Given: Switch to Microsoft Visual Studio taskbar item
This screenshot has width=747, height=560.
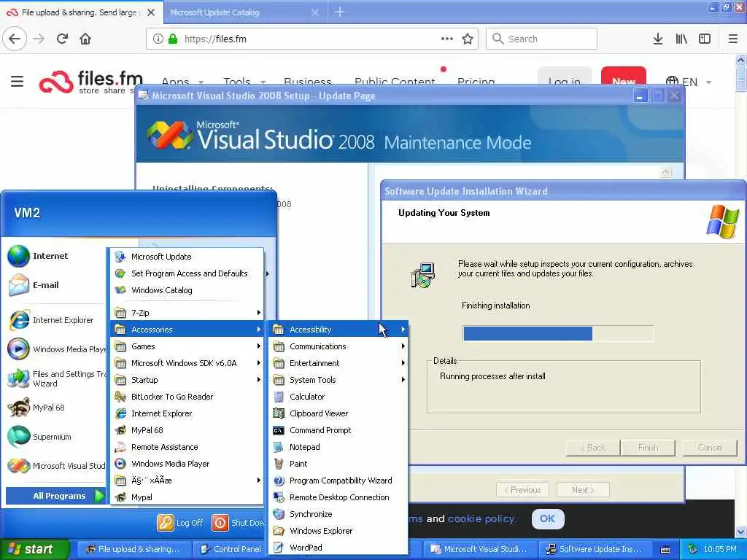Looking at the screenshot, I should pyautogui.click(x=480, y=549).
